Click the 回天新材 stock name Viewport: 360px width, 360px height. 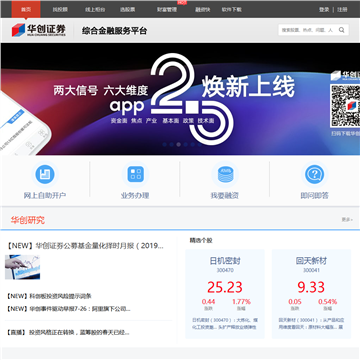click(311, 261)
